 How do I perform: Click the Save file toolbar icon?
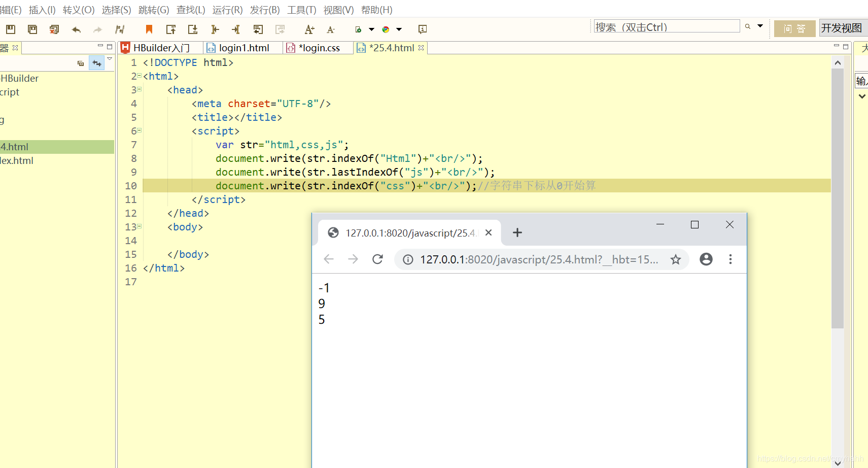11,29
